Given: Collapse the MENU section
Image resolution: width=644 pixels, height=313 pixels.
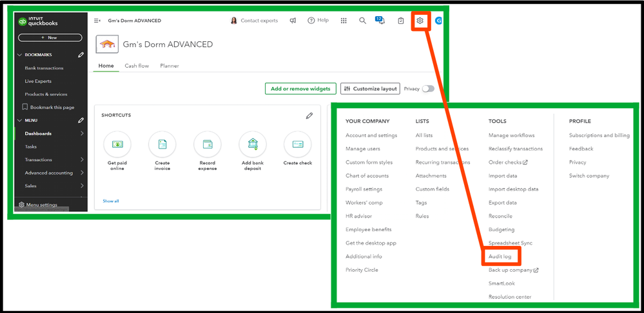Looking at the screenshot, I should (19, 120).
